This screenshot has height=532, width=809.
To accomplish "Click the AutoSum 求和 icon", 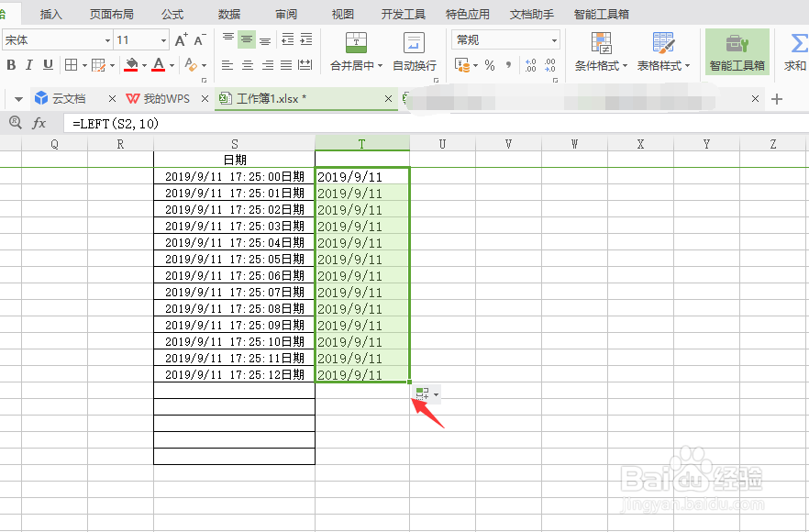I will pyautogui.click(x=797, y=52).
